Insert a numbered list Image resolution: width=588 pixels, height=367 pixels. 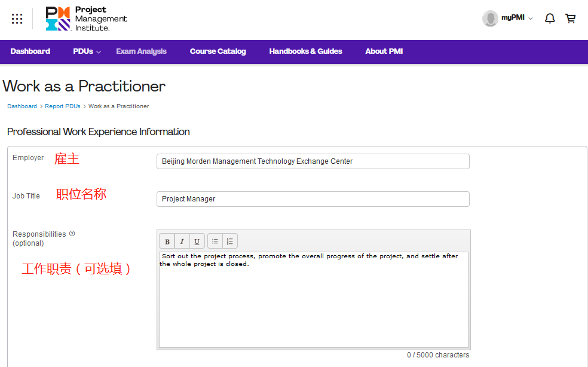[x=230, y=241]
